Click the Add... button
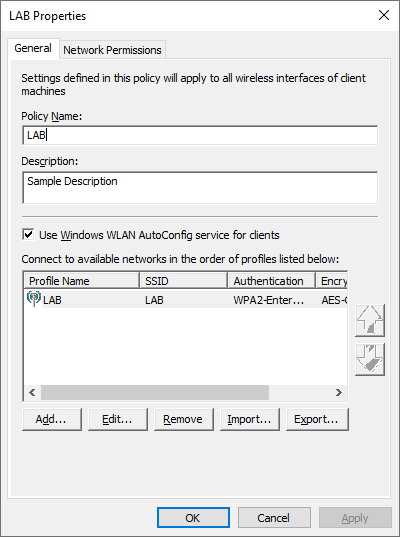Viewport: 400px width, 537px height. [52, 419]
